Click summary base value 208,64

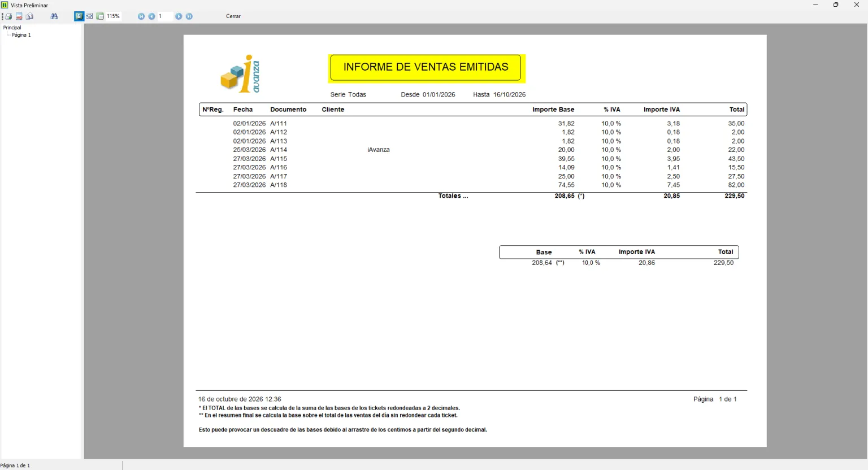click(542, 263)
